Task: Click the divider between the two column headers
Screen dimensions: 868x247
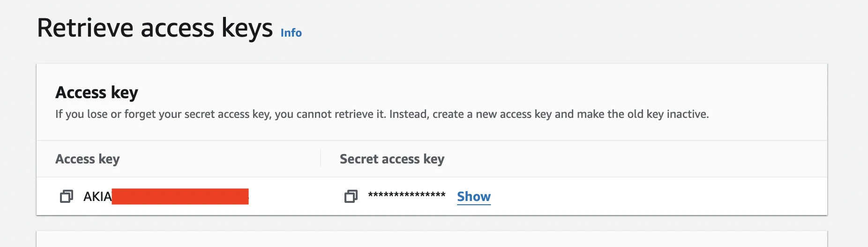Action: point(321,159)
